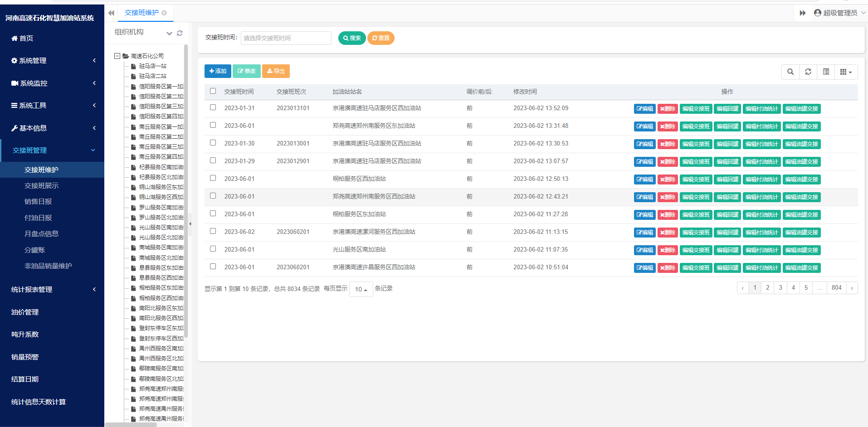This screenshot has width=868, height=427.
Task: Click 编辑 for the 13:52:09 row
Action: [x=645, y=109]
